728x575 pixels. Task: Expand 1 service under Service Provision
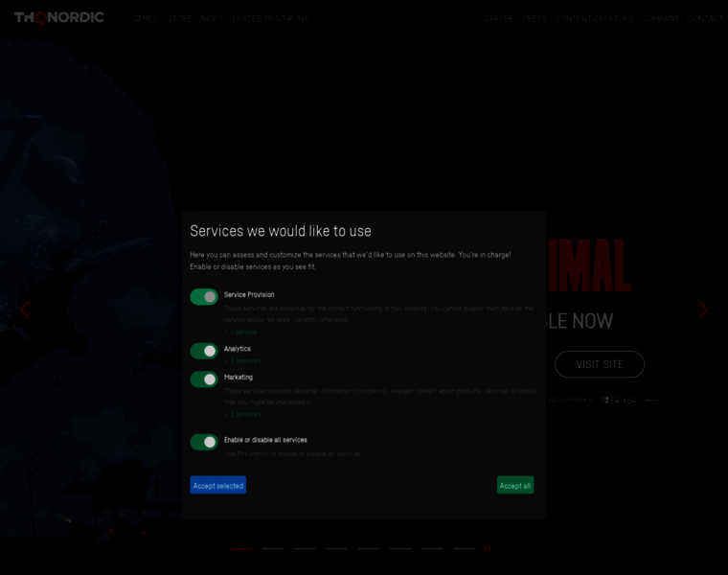(x=240, y=332)
